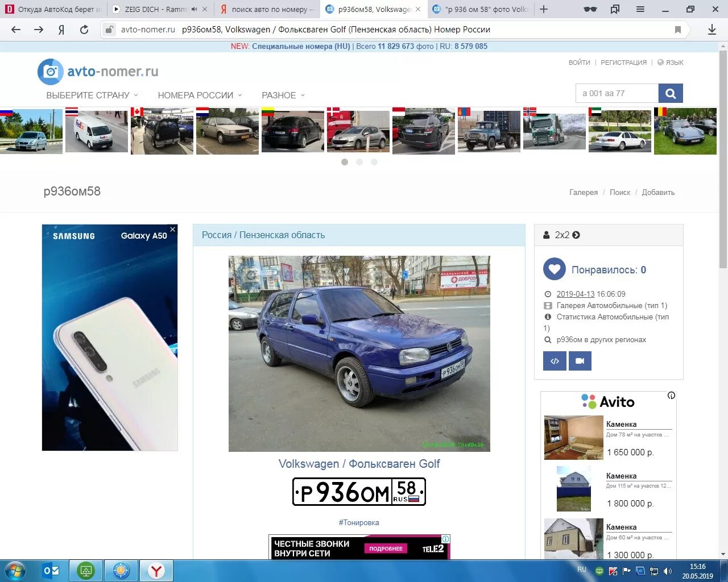Expand the НОМЕРА РОССИИ menu

tap(200, 95)
